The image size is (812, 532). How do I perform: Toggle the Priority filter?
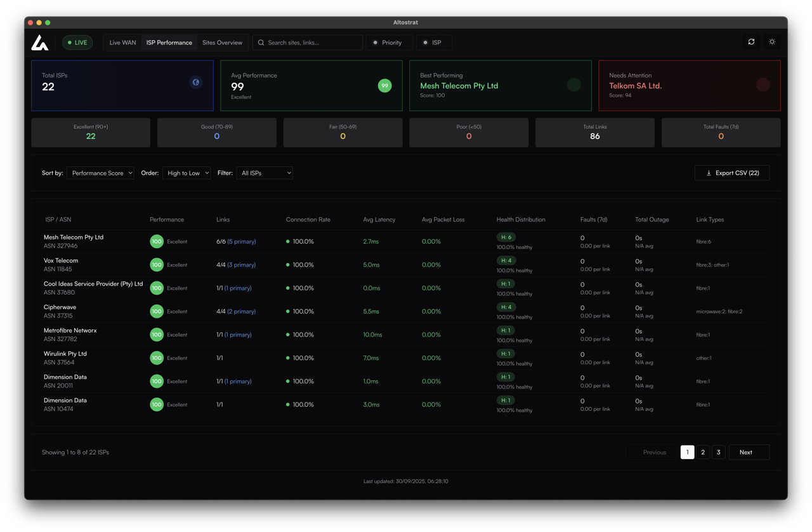click(x=388, y=43)
